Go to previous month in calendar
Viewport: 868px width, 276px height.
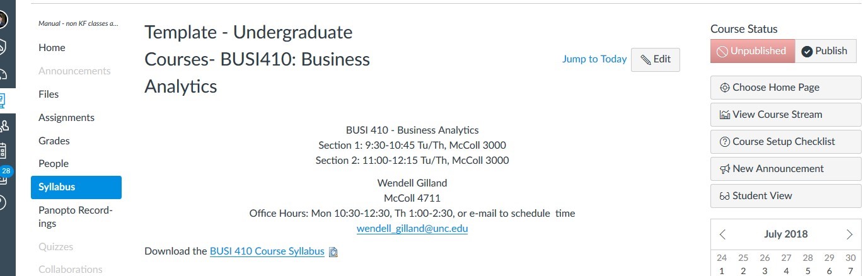point(722,234)
